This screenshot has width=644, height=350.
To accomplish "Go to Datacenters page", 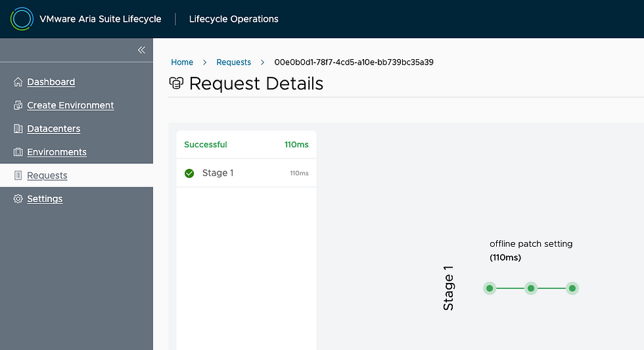I will click(53, 129).
